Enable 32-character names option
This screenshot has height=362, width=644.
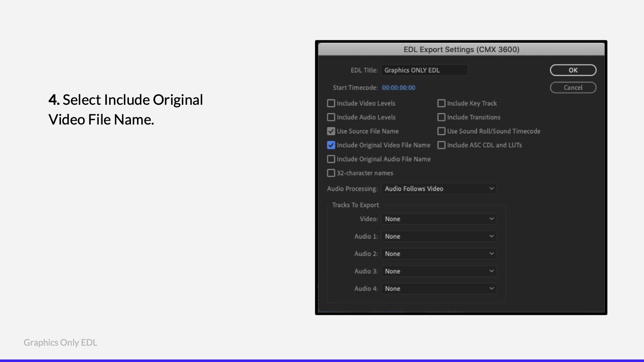(331, 173)
